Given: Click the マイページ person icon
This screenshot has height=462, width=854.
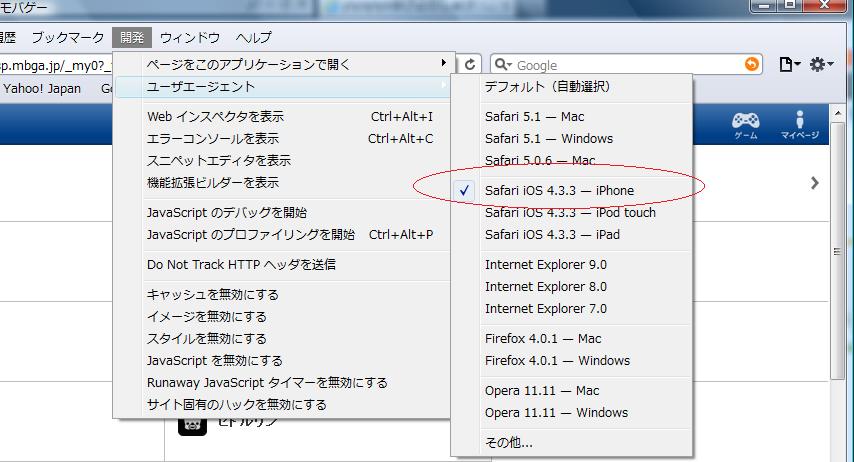Looking at the screenshot, I should 799,122.
